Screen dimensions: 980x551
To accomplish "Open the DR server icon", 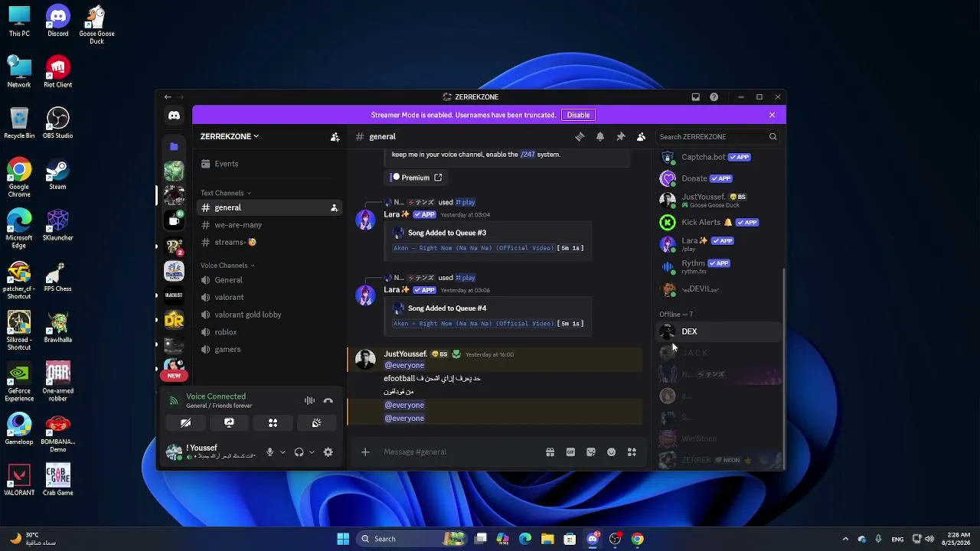I will pos(174,320).
